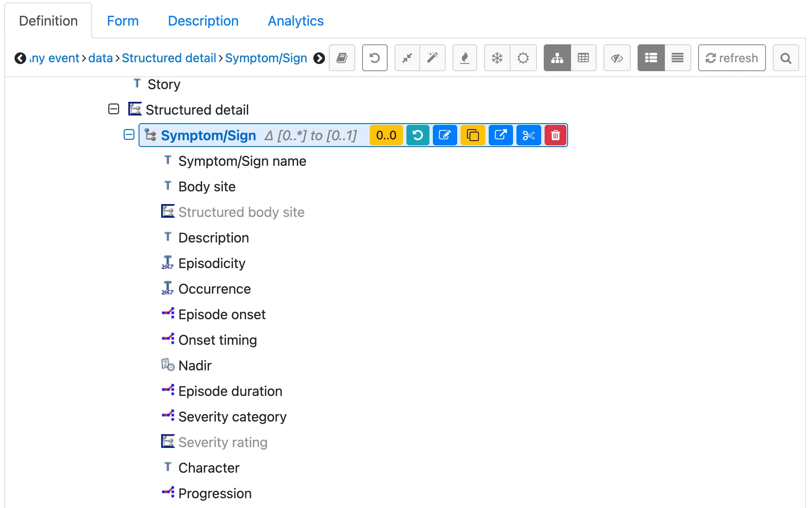Cut the Symptom/Sign node with scissors icon

point(528,135)
